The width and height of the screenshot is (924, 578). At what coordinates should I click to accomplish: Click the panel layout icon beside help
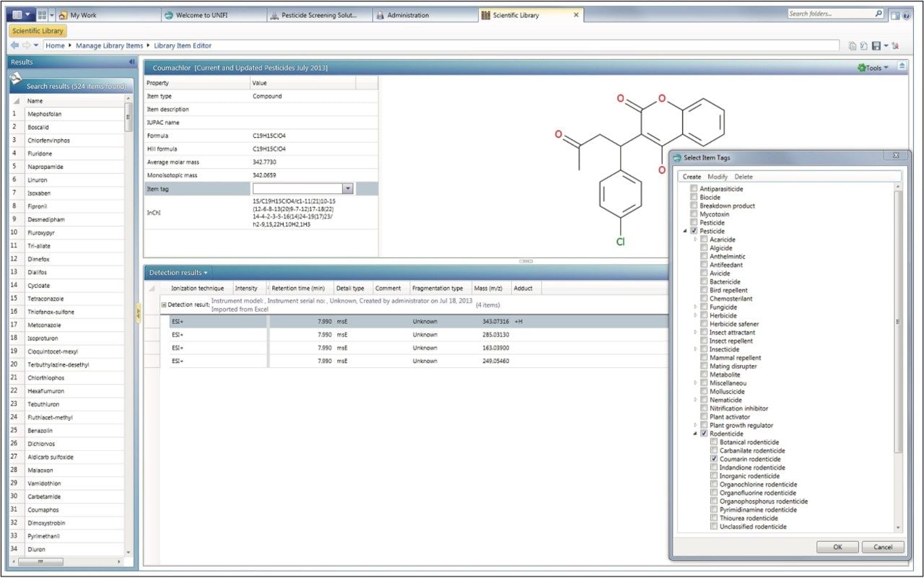click(x=895, y=15)
